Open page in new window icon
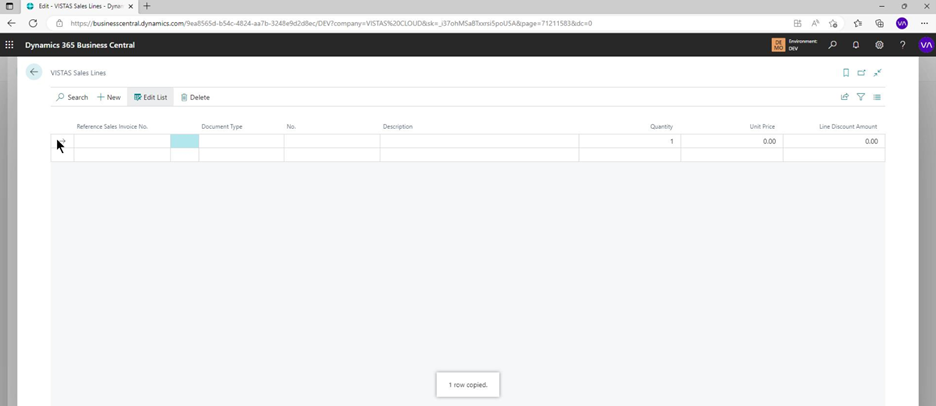Screen dimensions: 936x406 (x=861, y=73)
